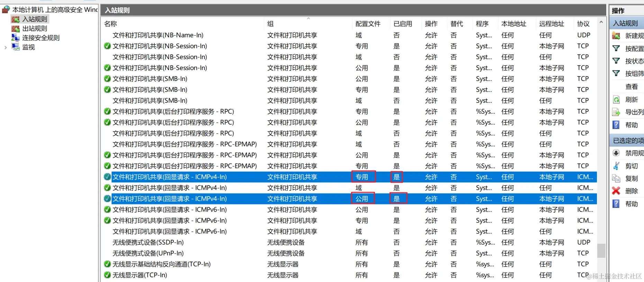Click the enabled icon of 文件和打印机共享(后台打印程序服务 - RPC) 专用 row

107,111
